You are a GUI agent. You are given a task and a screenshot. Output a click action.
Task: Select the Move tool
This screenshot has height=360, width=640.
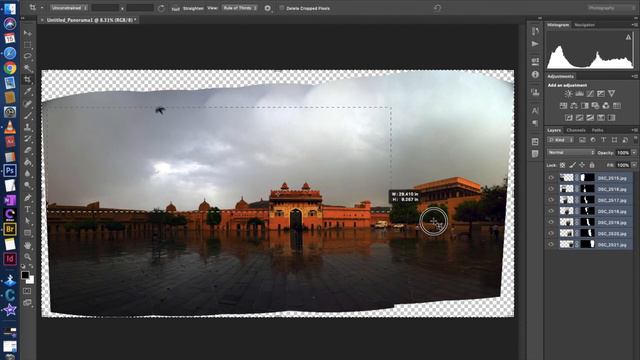(27, 33)
